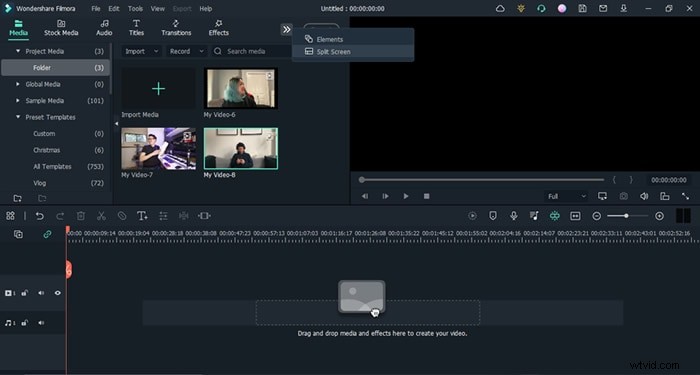Select the My Video-8 thumbnail
The height and width of the screenshot is (375, 700).
click(241, 149)
